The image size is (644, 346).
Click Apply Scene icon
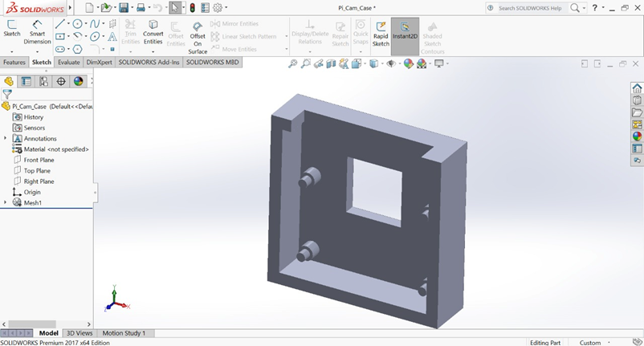coord(422,63)
